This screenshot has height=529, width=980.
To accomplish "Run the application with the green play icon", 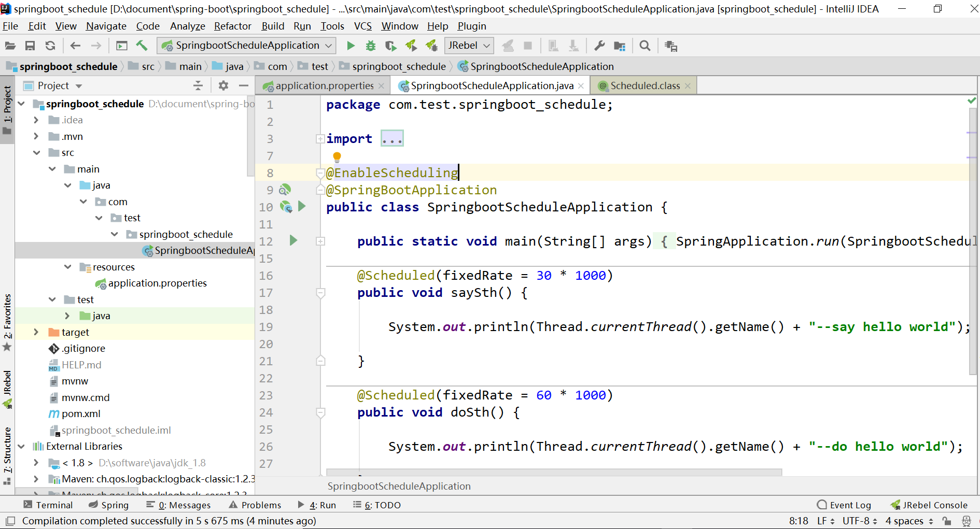I will coord(351,46).
